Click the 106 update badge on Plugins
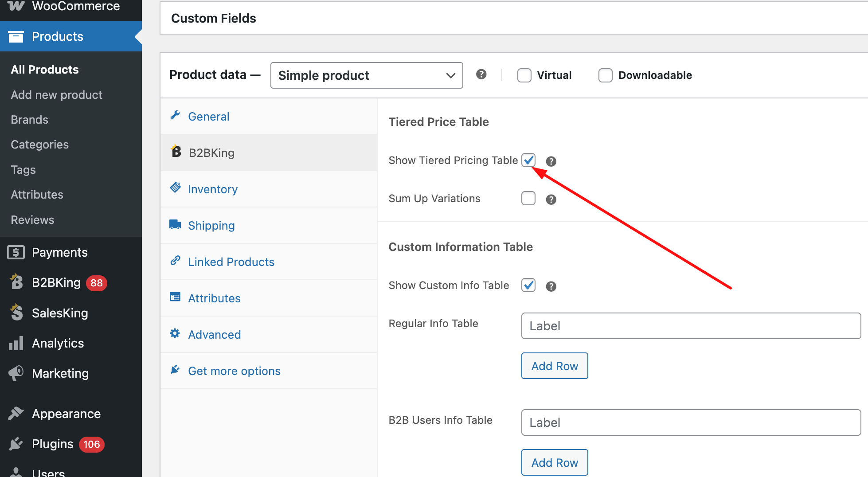868x477 pixels. click(x=92, y=444)
